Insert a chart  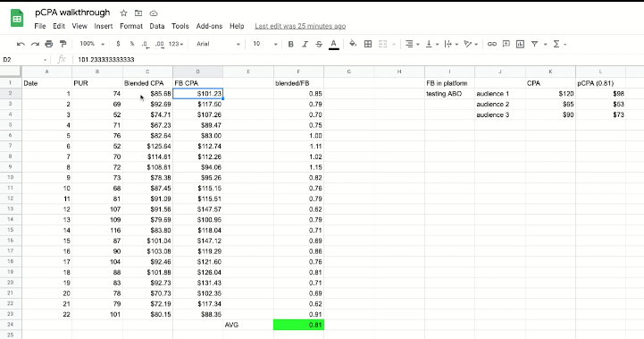[x=520, y=44]
